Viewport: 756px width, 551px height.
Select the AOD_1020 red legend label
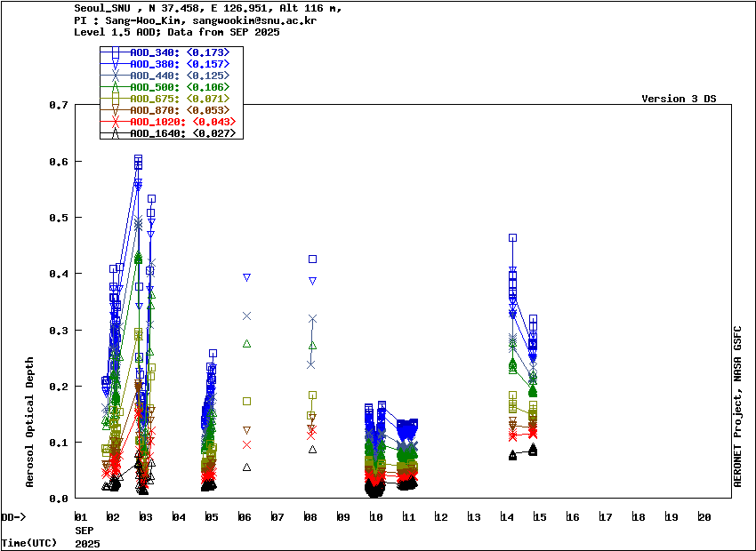coord(157,122)
